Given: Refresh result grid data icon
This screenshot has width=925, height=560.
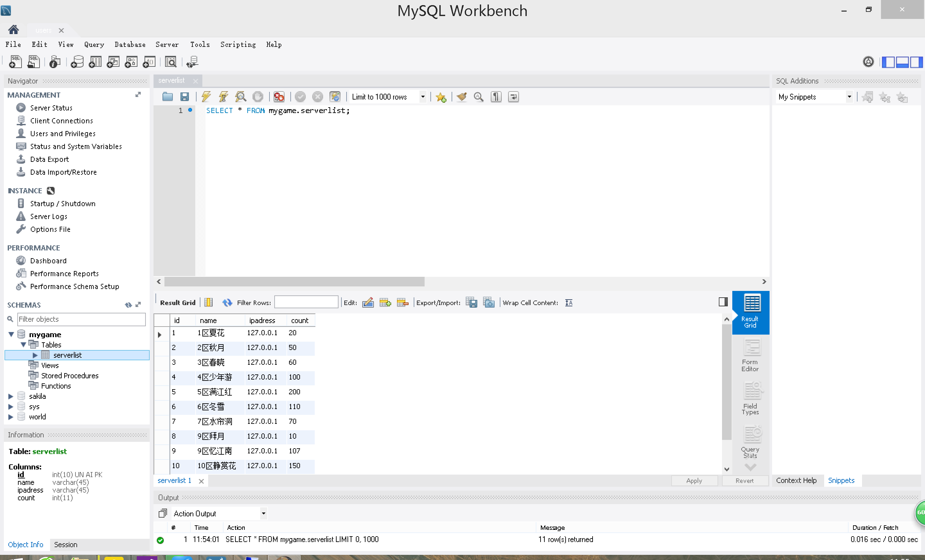Looking at the screenshot, I should [227, 302].
